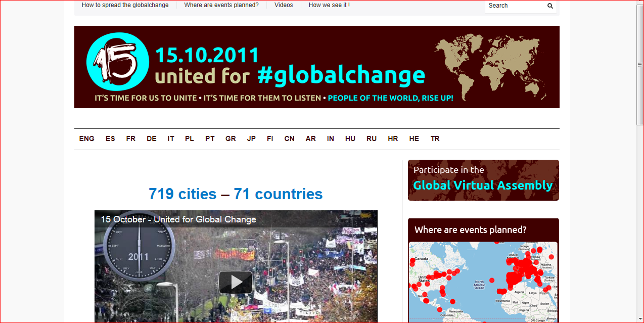This screenshot has width=644, height=323.
Task: Switch language to HU
Action: tap(350, 139)
